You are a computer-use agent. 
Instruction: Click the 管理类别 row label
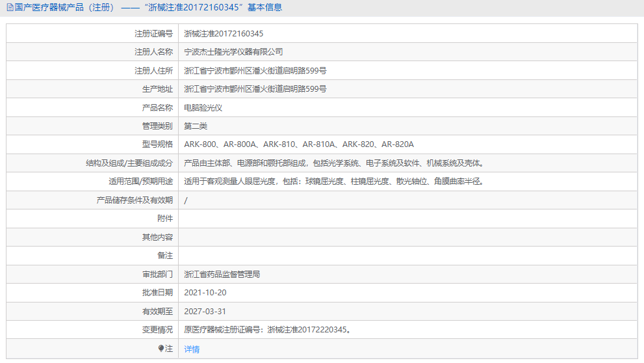point(157,126)
